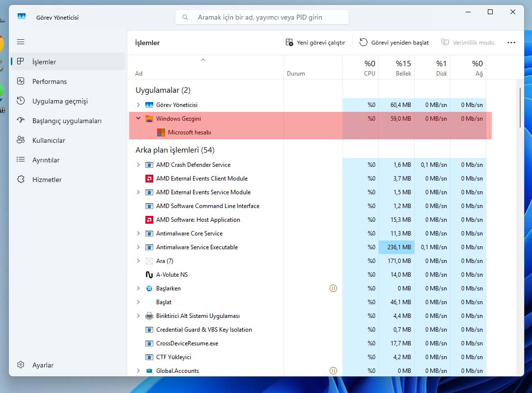The image size is (532, 393).
Task: Expand the Global.Accounts row
Action: [138, 370]
